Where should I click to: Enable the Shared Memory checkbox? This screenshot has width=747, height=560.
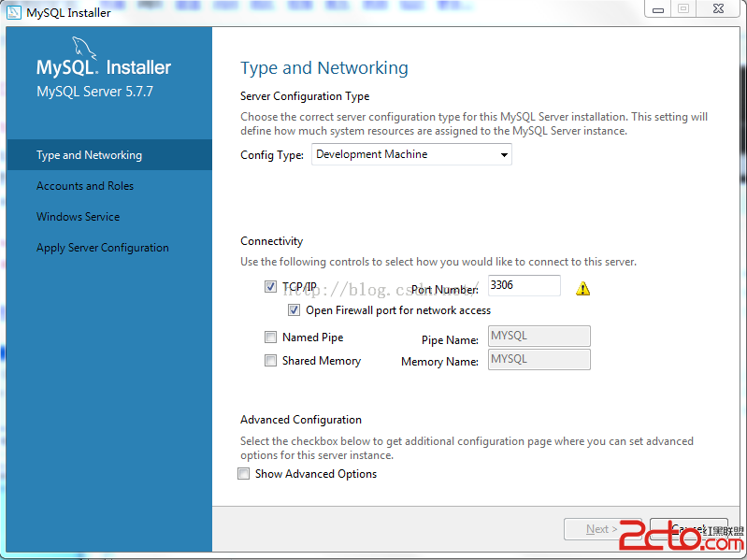271,361
